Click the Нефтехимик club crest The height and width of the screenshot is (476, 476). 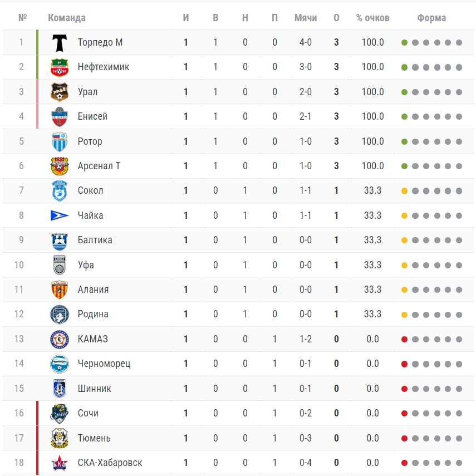click(60, 67)
